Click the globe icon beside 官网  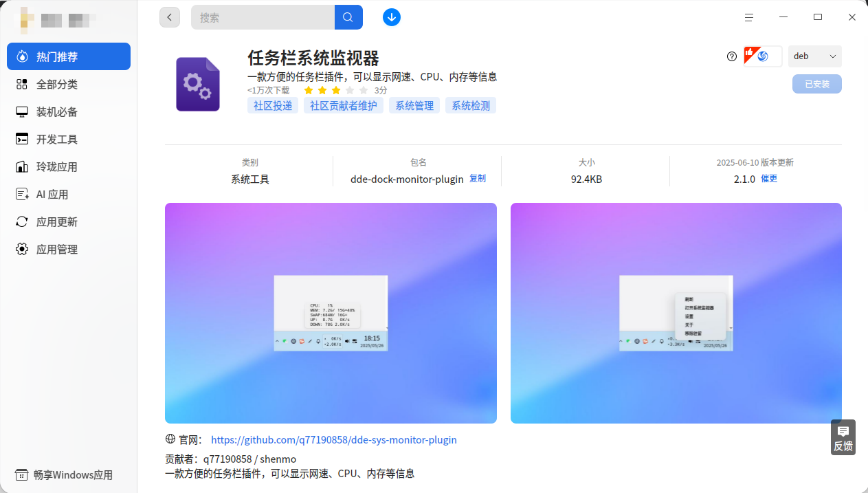[x=170, y=439]
